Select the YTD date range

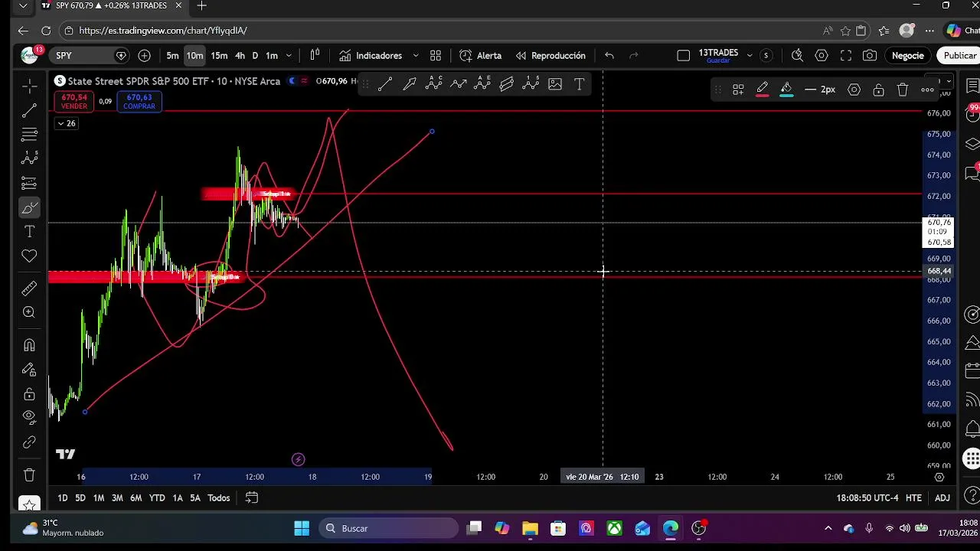pyautogui.click(x=157, y=497)
